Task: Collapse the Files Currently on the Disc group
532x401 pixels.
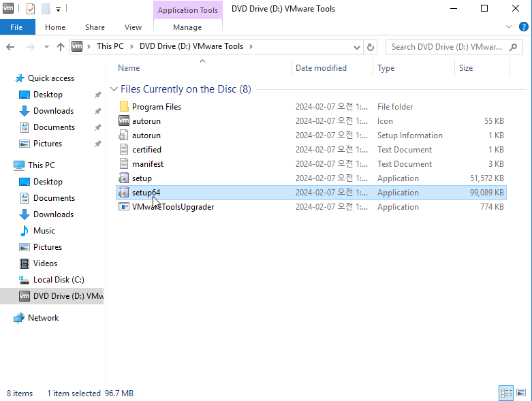Action: [x=114, y=89]
